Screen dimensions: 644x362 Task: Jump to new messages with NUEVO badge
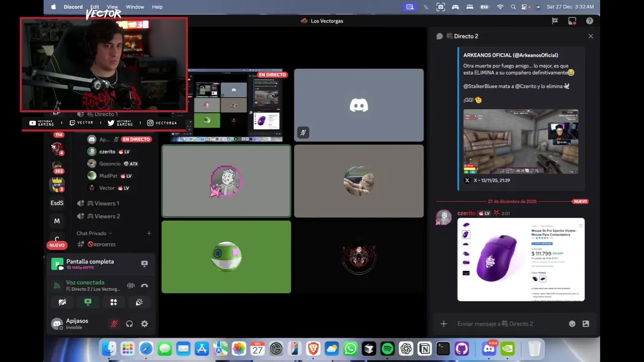click(580, 202)
